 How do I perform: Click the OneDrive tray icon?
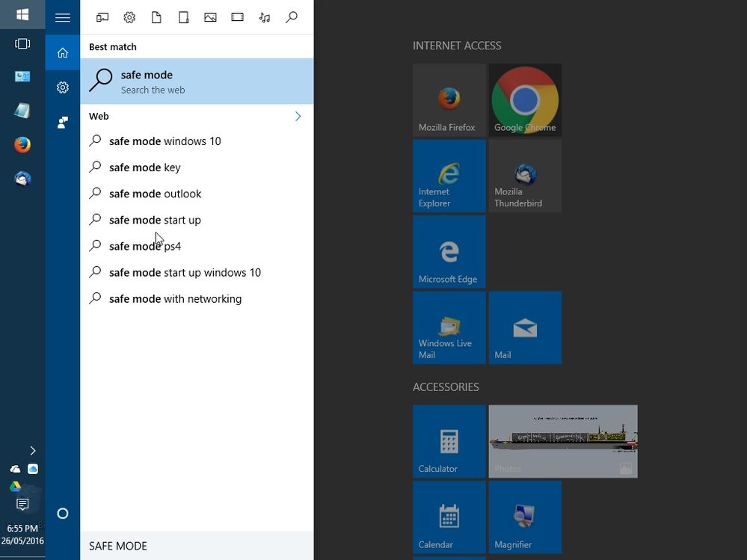click(15, 469)
